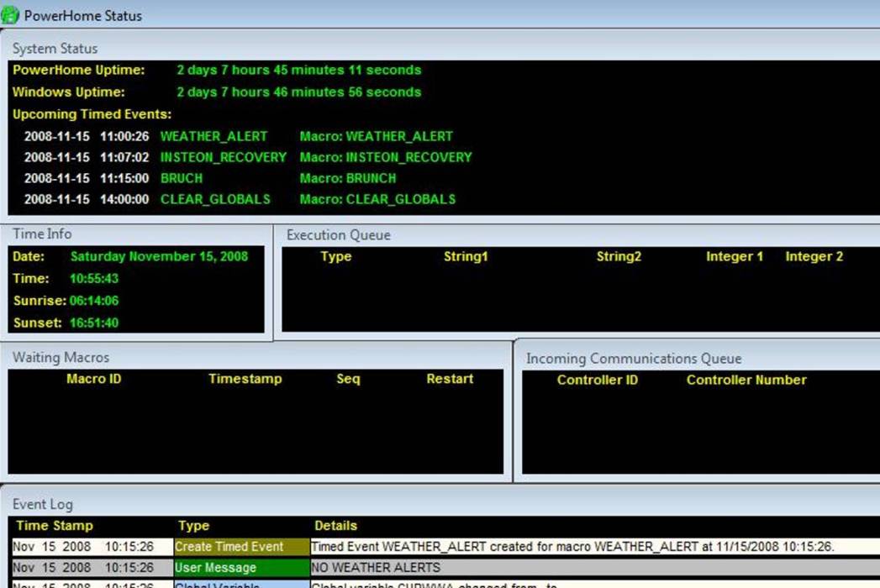Click the Macro: CLEAR_GLOBALS entry

(377, 199)
